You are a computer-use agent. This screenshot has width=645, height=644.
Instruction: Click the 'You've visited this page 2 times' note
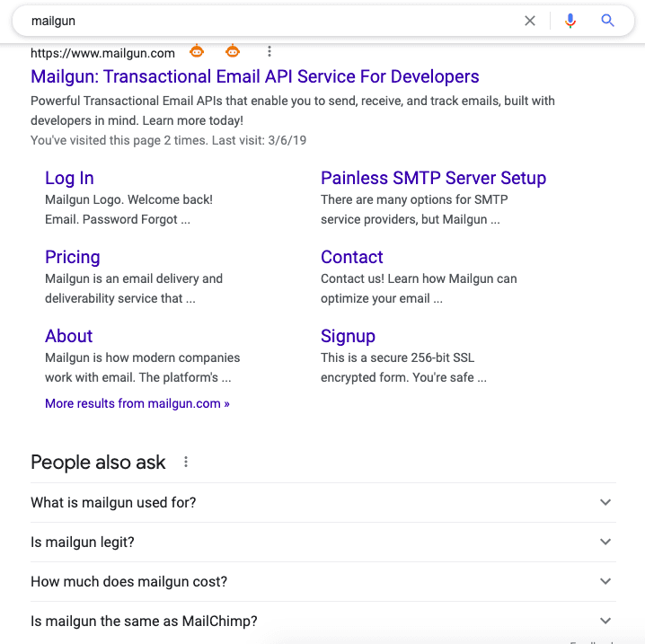pyautogui.click(x=168, y=140)
